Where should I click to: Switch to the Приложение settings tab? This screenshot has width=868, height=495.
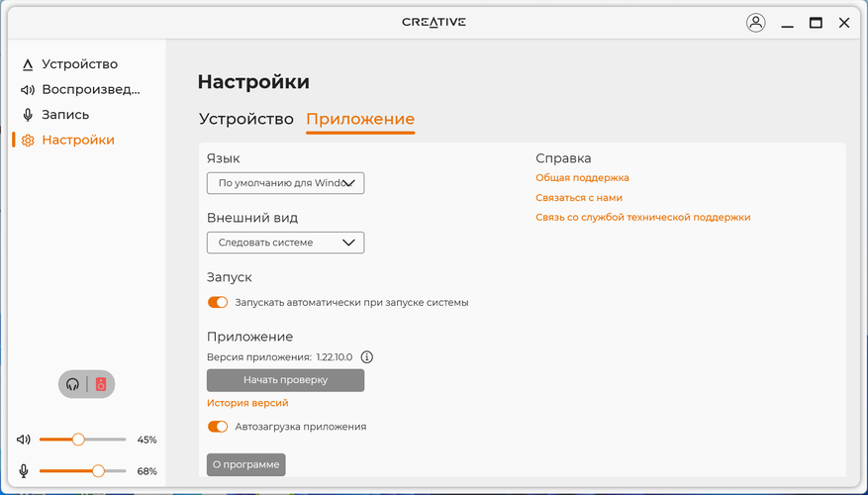pos(360,119)
